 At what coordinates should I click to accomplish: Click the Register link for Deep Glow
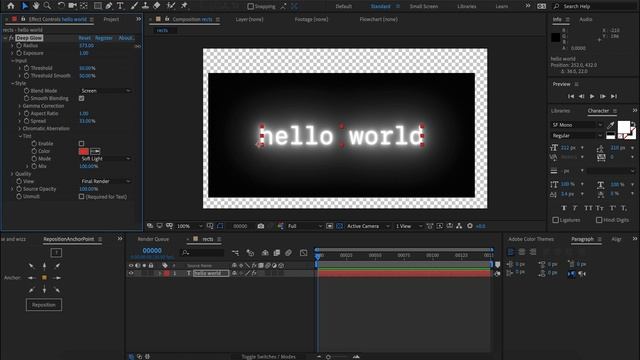(104, 38)
